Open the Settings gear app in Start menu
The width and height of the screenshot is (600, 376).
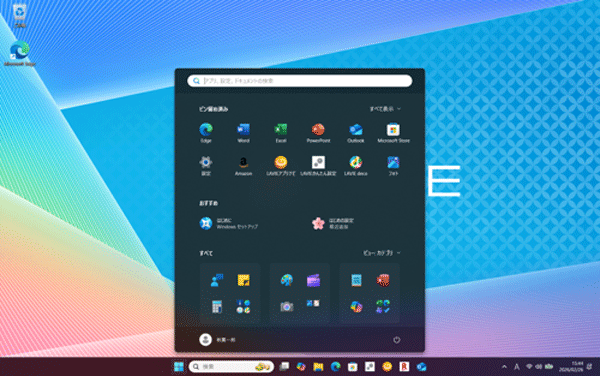pyautogui.click(x=206, y=165)
